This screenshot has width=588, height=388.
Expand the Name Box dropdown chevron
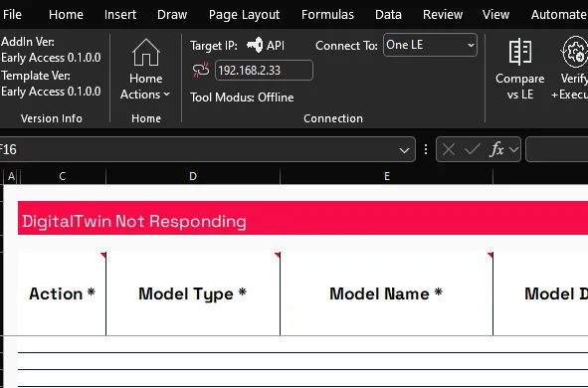click(x=404, y=150)
